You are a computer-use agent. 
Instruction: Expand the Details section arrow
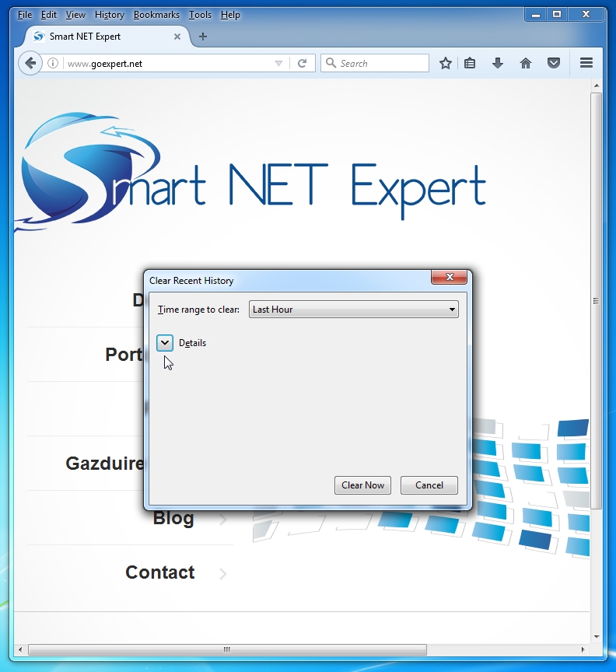point(165,343)
